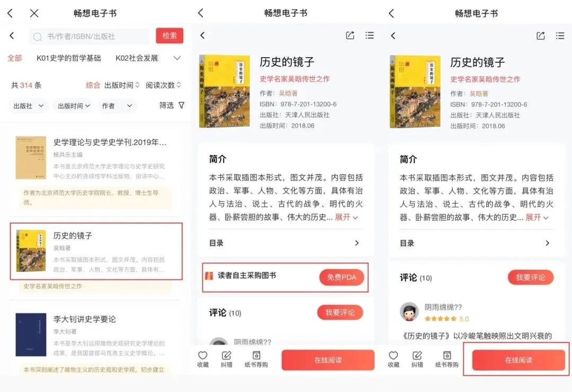
Task: Toggle sort by 出版时间
Action: point(122,85)
